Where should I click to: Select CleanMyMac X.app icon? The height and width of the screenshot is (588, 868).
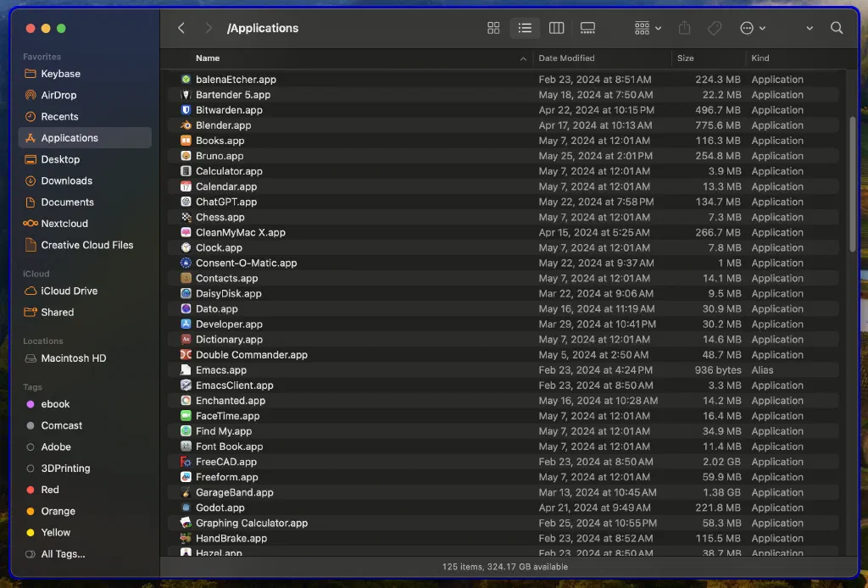coord(186,232)
